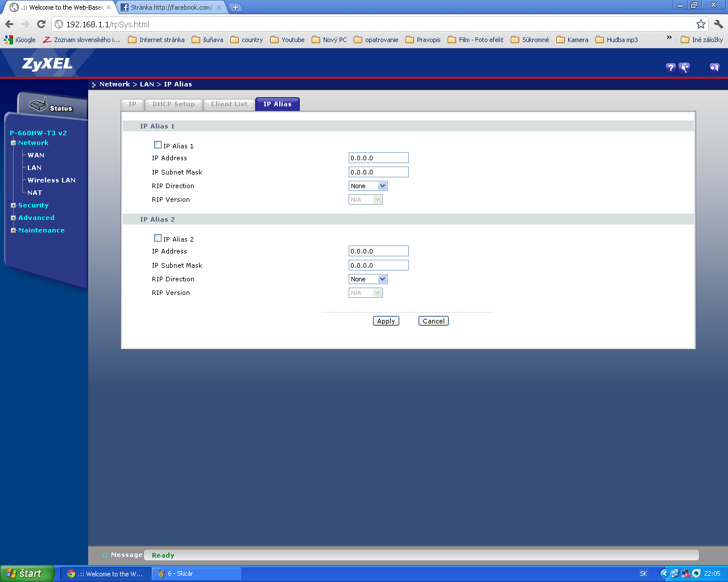
Task: Close the Facebook tab
Action: pyautogui.click(x=219, y=7)
